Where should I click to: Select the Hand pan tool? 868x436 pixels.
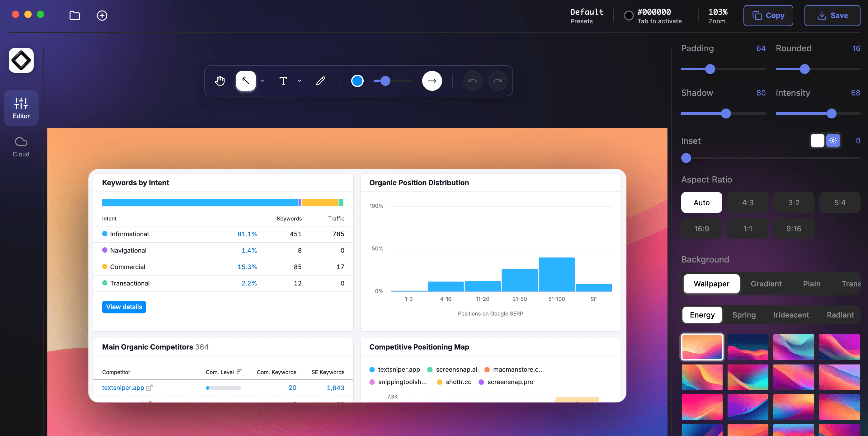coord(219,81)
